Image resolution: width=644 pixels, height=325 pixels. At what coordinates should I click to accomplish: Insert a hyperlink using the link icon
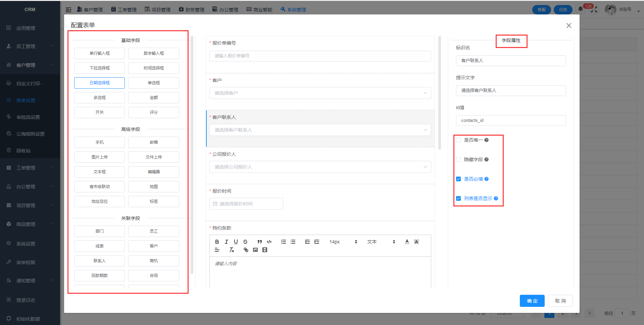pos(246,250)
